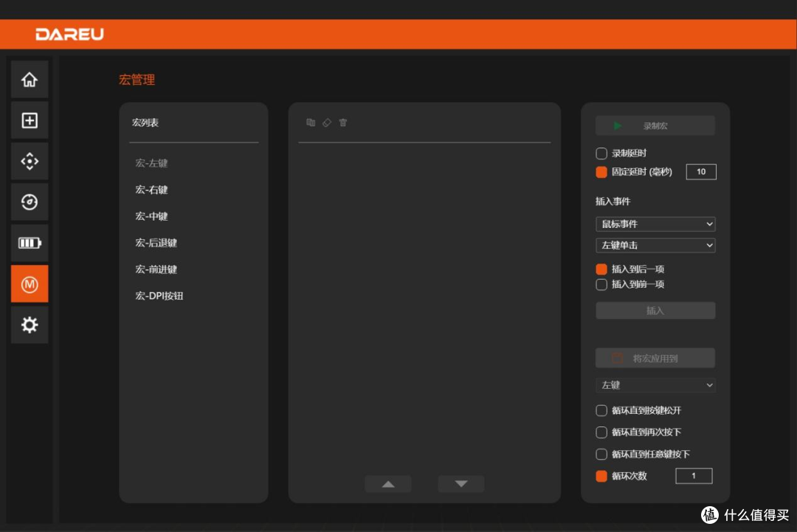Click the copy macro icon
Image resolution: width=797 pixels, height=532 pixels.
coord(311,122)
